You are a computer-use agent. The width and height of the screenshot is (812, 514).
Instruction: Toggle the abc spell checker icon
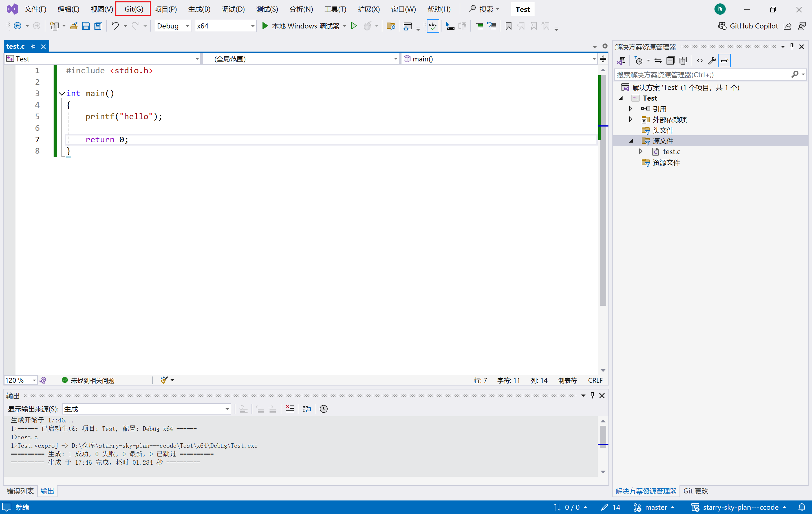pyautogui.click(x=433, y=26)
